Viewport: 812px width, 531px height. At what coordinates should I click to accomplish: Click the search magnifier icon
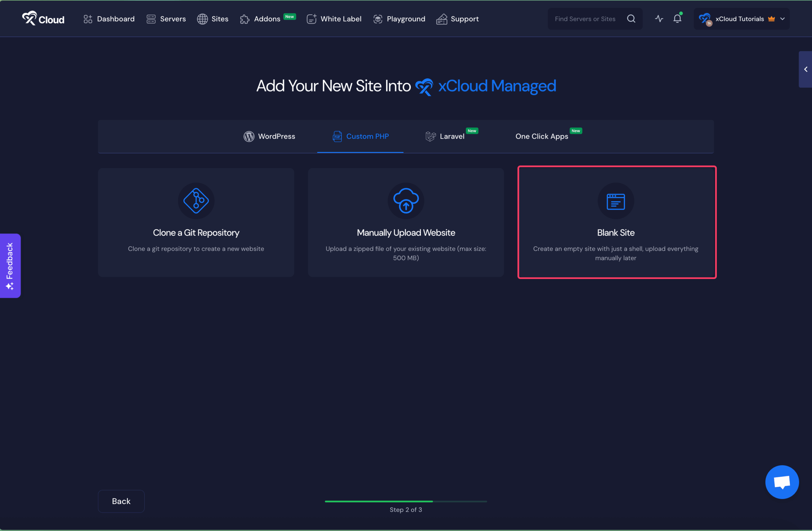tap(631, 19)
